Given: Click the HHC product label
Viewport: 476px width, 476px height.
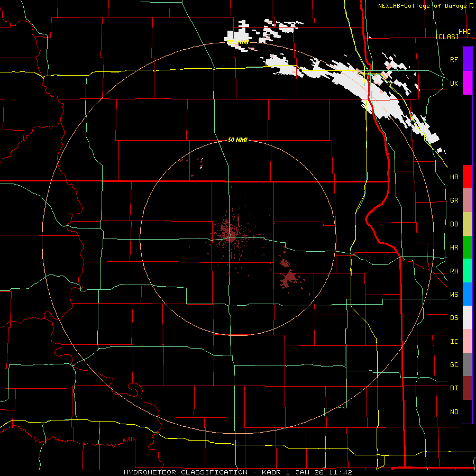Looking at the screenshot, I should (464, 32).
